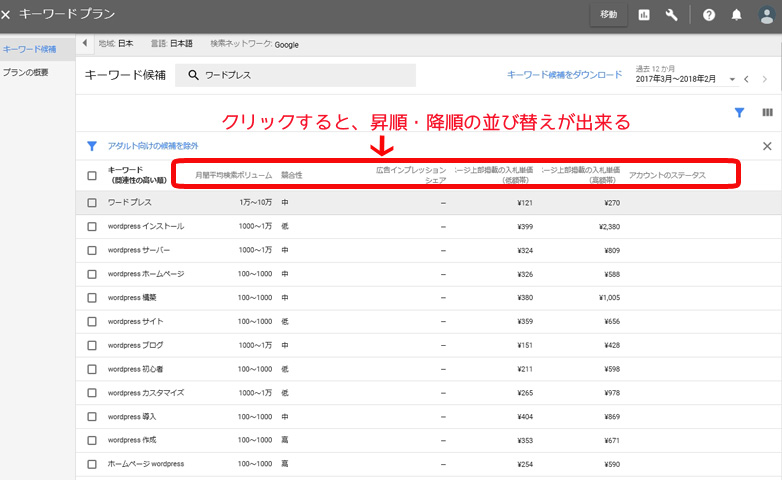The image size is (782, 480).
Task: Click the wordpress サーバー keyword text
Action: [x=139, y=250]
